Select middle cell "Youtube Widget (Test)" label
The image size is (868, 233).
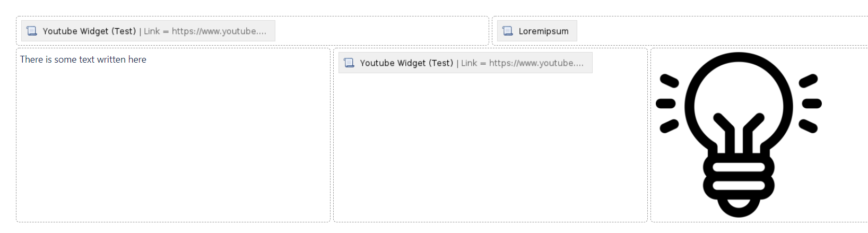[x=406, y=63]
